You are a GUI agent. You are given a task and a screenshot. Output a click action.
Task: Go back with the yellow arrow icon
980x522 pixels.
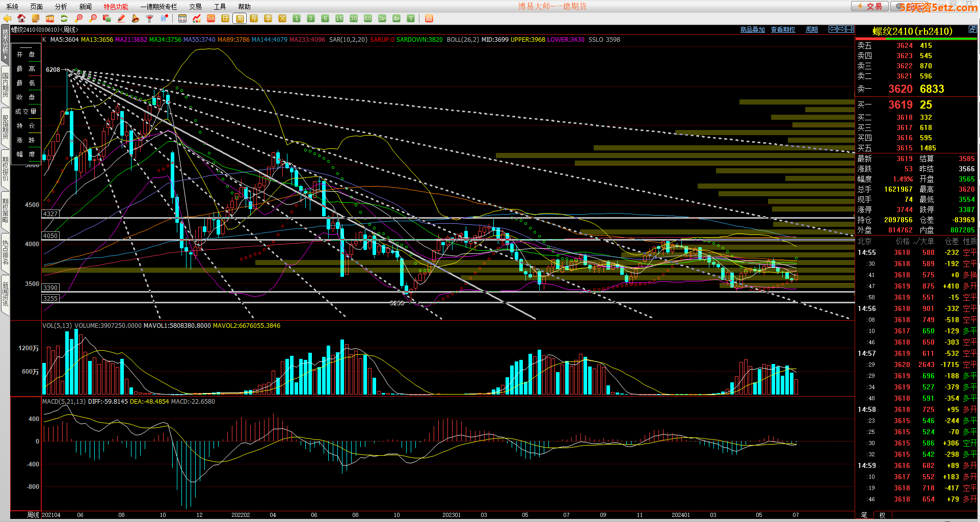(7, 18)
